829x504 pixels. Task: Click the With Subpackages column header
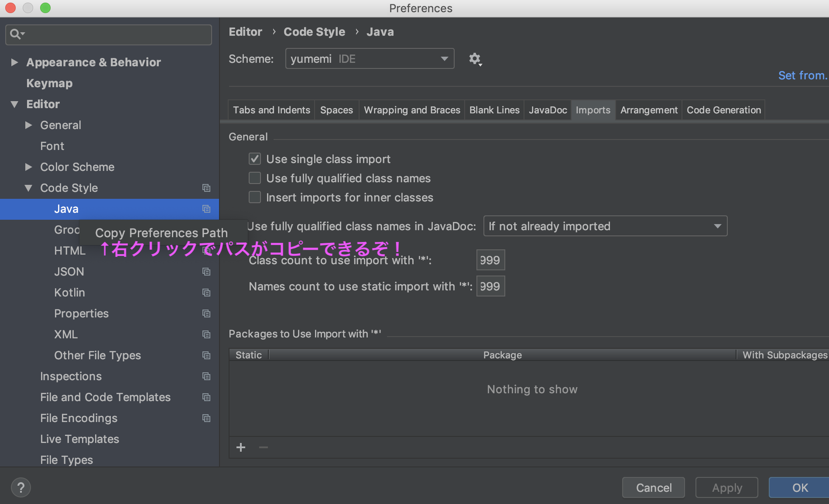point(784,355)
